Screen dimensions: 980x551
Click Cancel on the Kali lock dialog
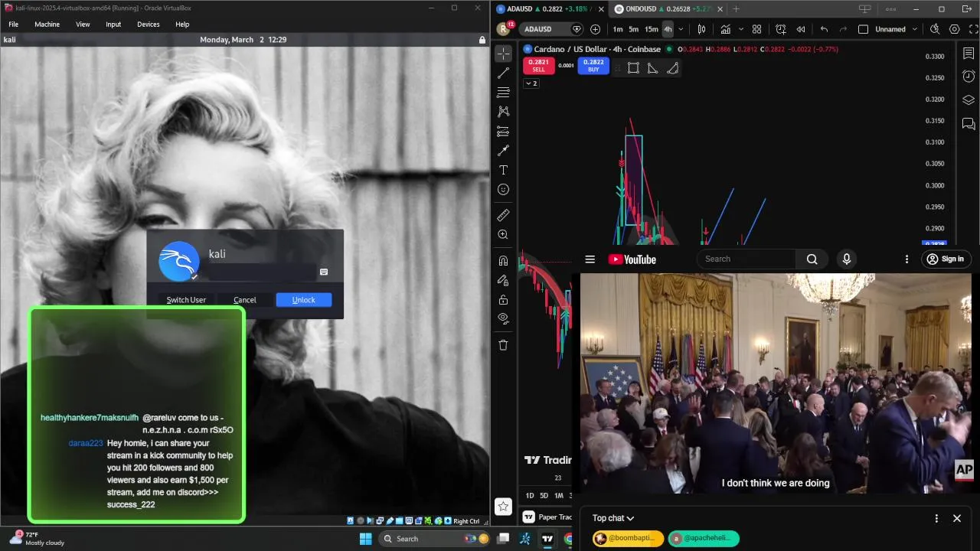click(245, 300)
